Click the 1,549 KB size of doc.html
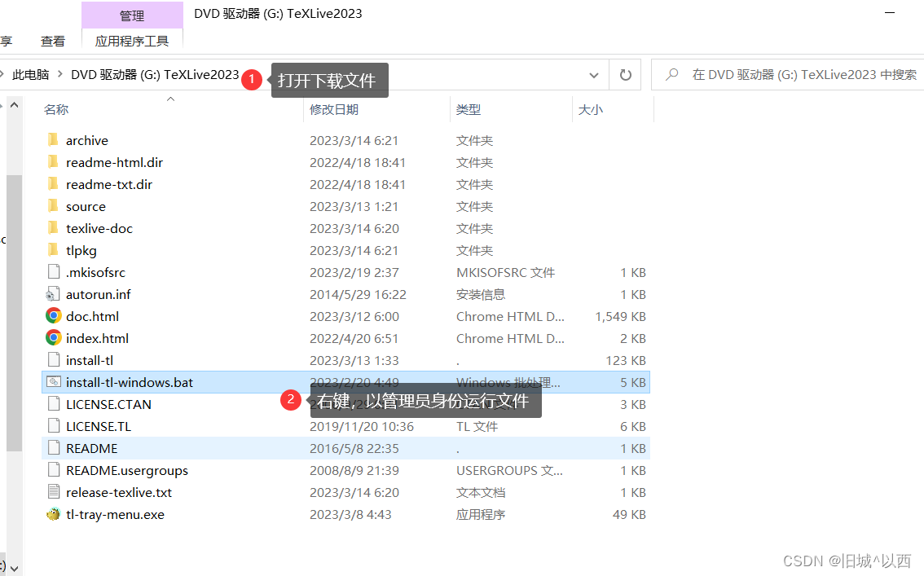This screenshot has width=924, height=576. point(621,316)
